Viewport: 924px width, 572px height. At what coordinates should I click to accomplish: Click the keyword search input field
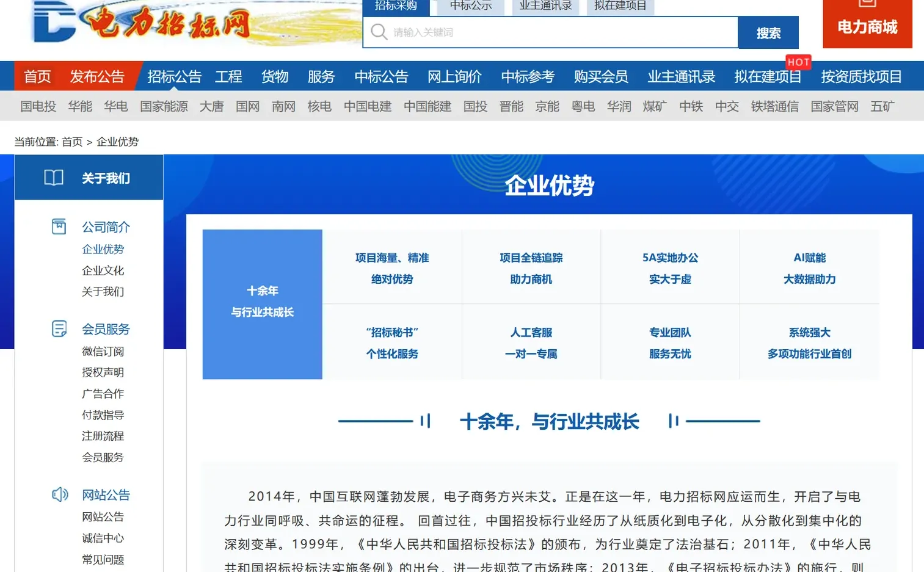[x=550, y=32]
